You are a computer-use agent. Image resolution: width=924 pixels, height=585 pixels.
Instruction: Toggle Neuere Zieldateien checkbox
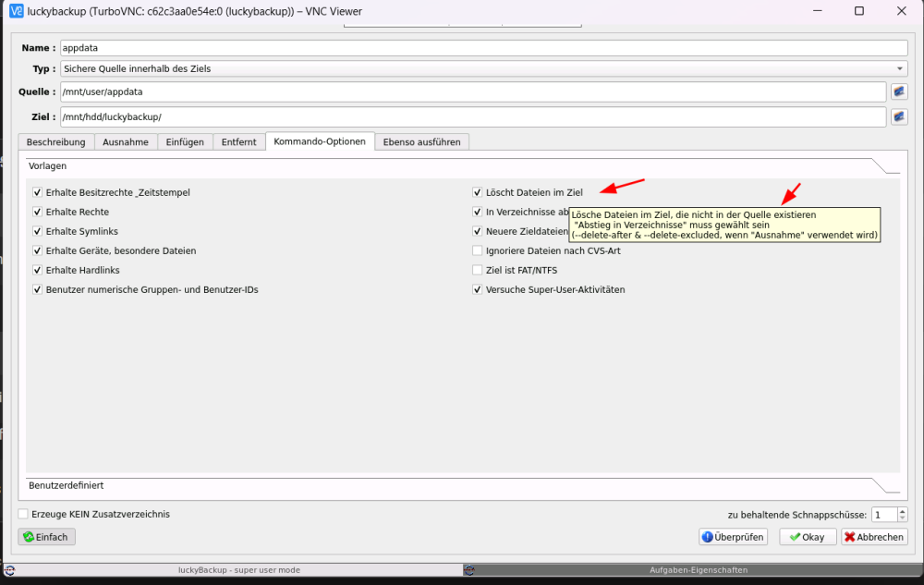(478, 231)
